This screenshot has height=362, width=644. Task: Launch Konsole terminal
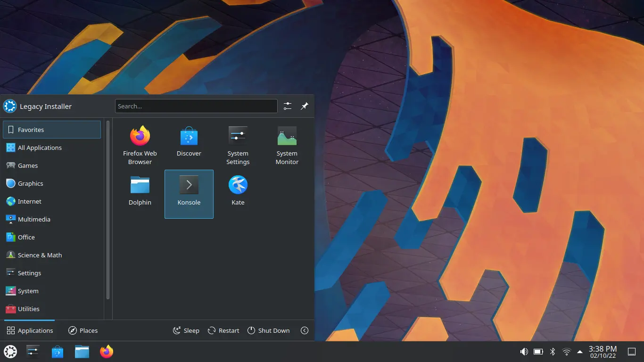(x=189, y=194)
